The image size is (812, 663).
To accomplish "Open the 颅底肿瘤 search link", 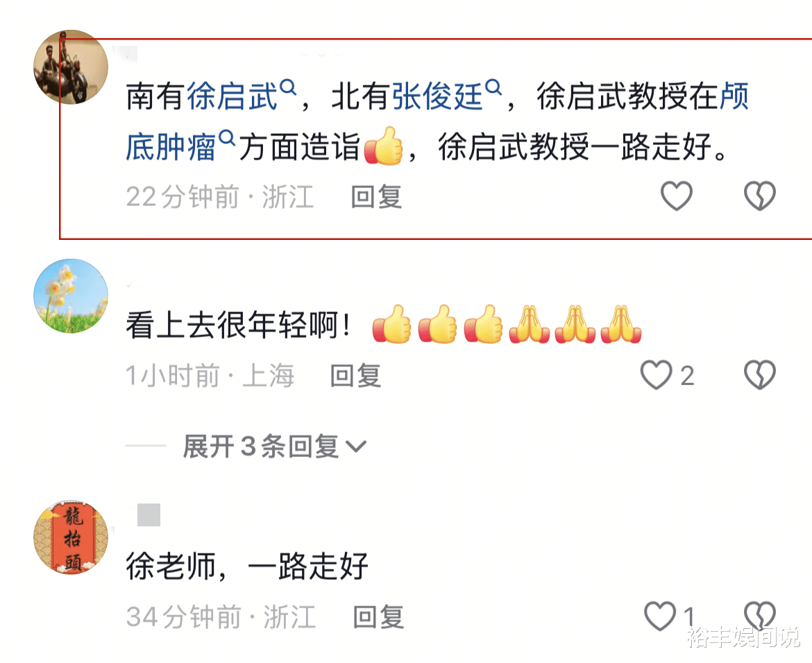I will [171, 147].
